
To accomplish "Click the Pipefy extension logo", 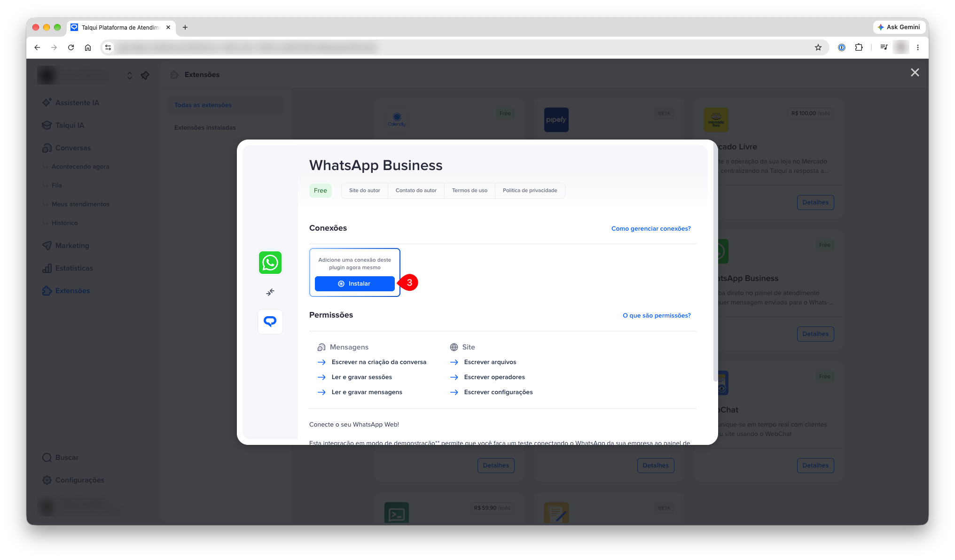I will [556, 120].
